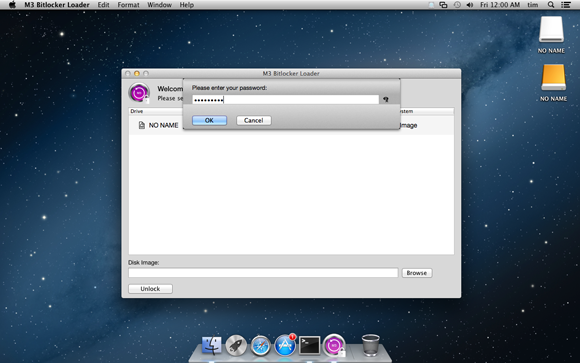Click M3 Bitlocker Loader icon in the Dock
This screenshot has width=580, height=363.
pos(334,346)
